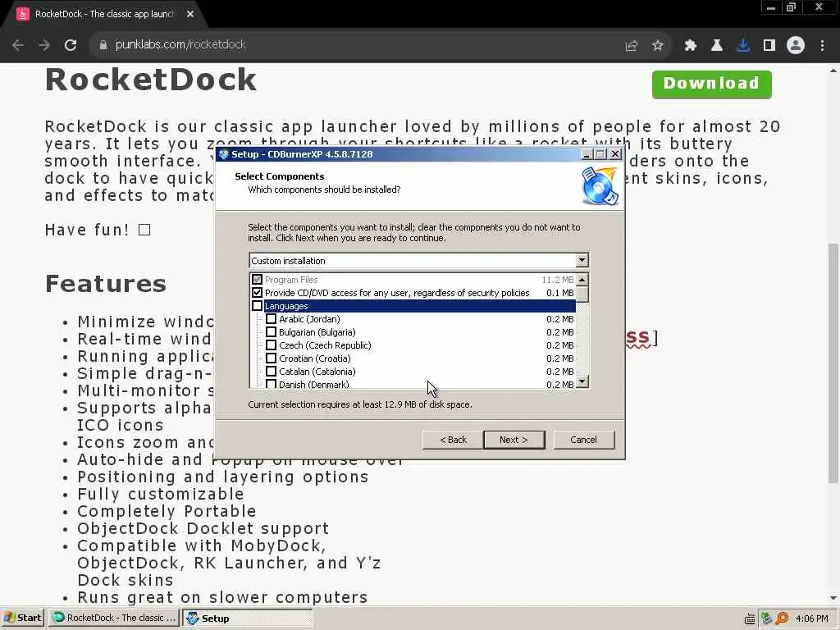
Task: Click the padlock site info icon
Action: [x=103, y=45]
